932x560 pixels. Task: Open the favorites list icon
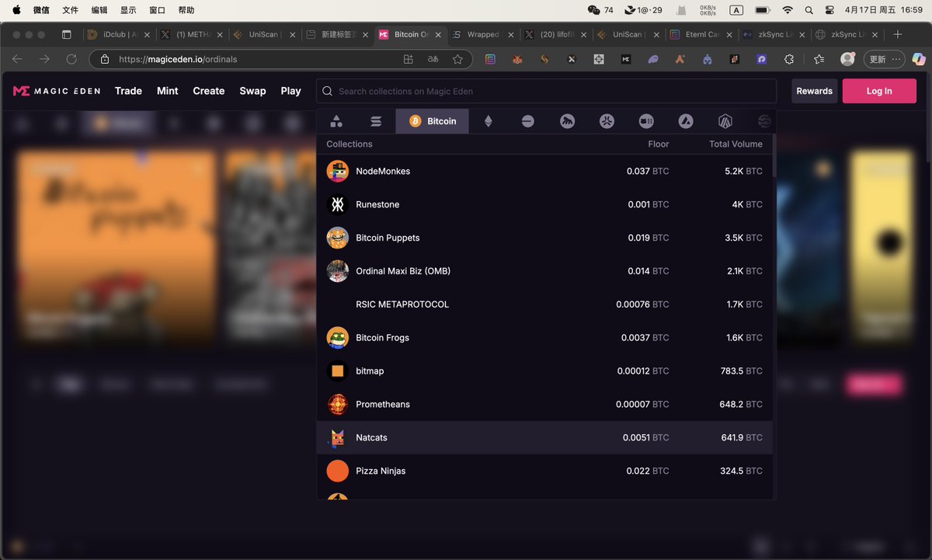[819, 59]
